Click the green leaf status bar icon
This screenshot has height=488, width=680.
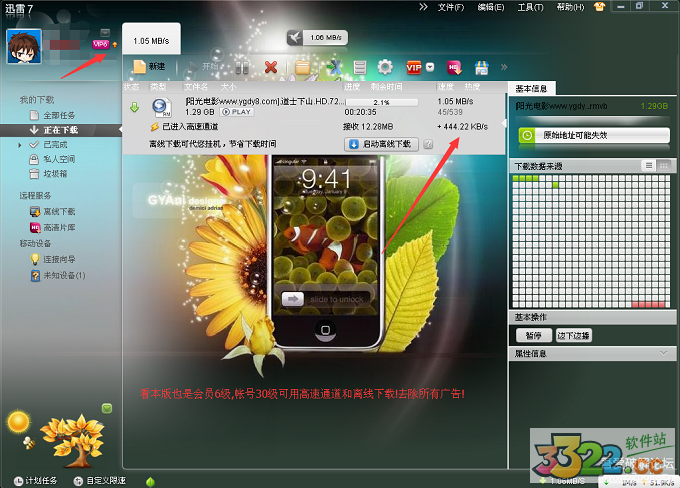point(150,481)
